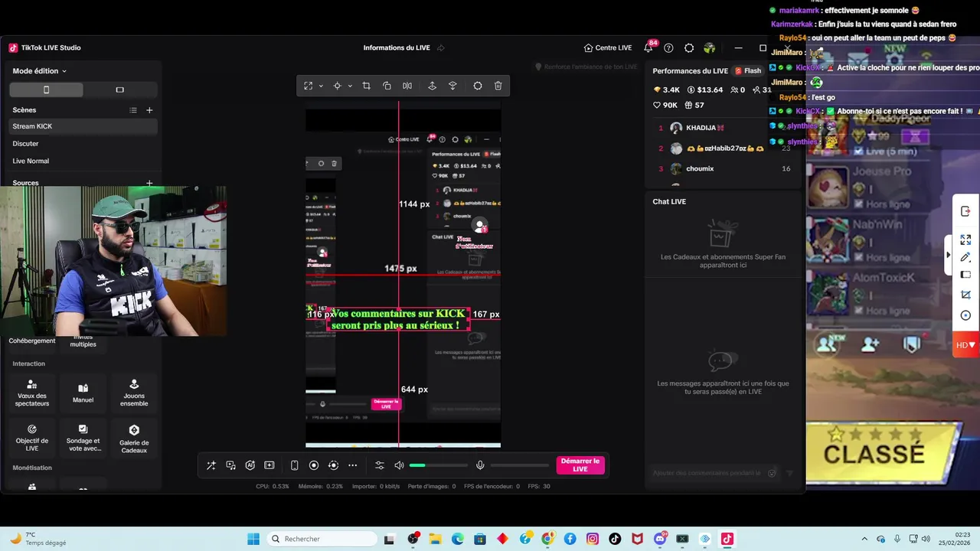Select the Discuter scene

tap(83, 144)
